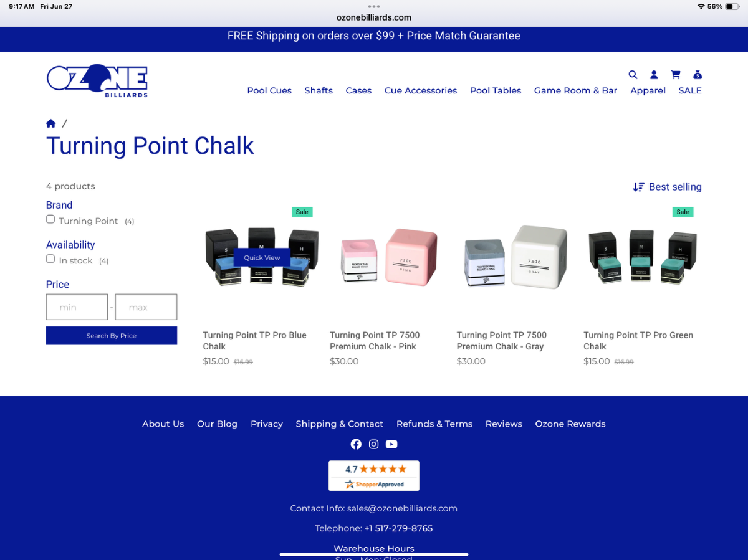Screen dimensions: 748x560
Task: Open the YouTube icon in the footer
Action: click(391, 444)
